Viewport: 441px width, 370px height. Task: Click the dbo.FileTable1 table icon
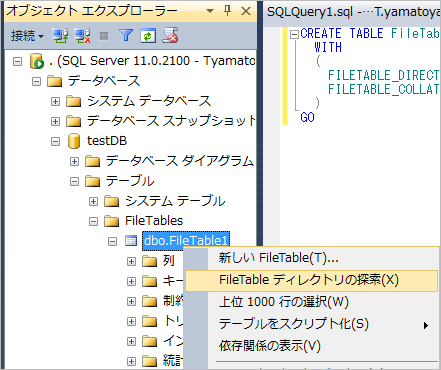[131, 241]
